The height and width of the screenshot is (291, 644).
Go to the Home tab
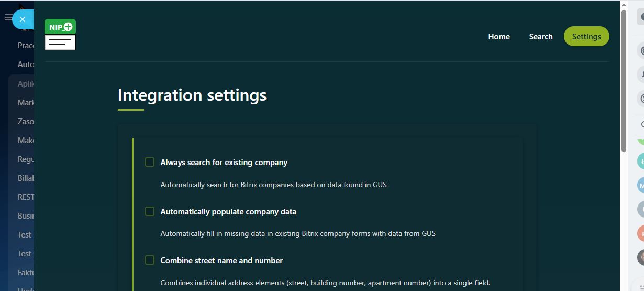pyautogui.click(x=498, y=37)
